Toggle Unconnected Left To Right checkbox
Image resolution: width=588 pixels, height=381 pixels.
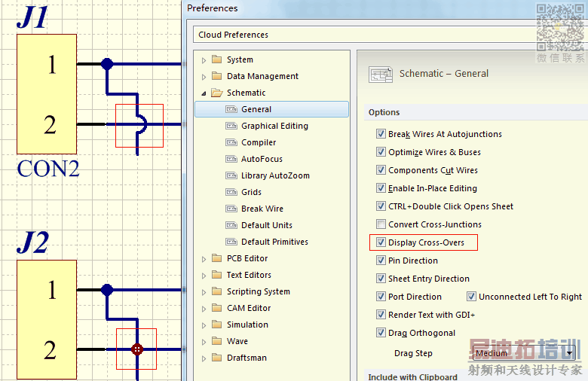click(471, 297)
